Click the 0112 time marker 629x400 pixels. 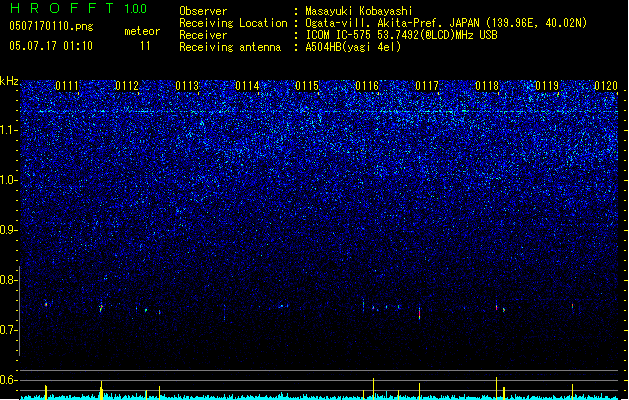tap(127, 86)
